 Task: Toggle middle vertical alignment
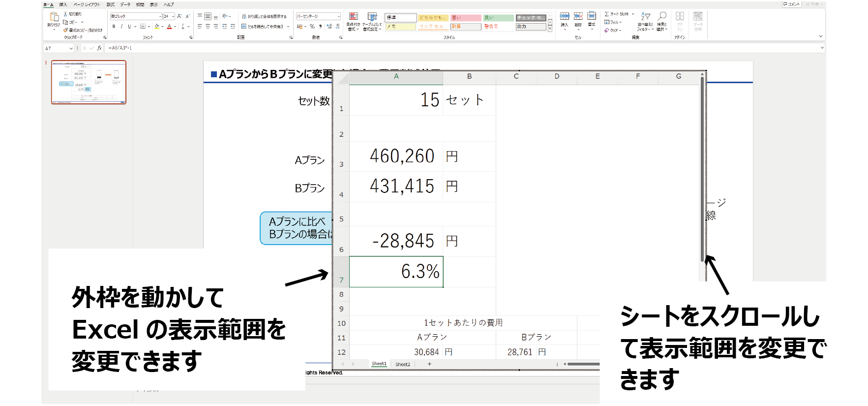coord(208,16)
